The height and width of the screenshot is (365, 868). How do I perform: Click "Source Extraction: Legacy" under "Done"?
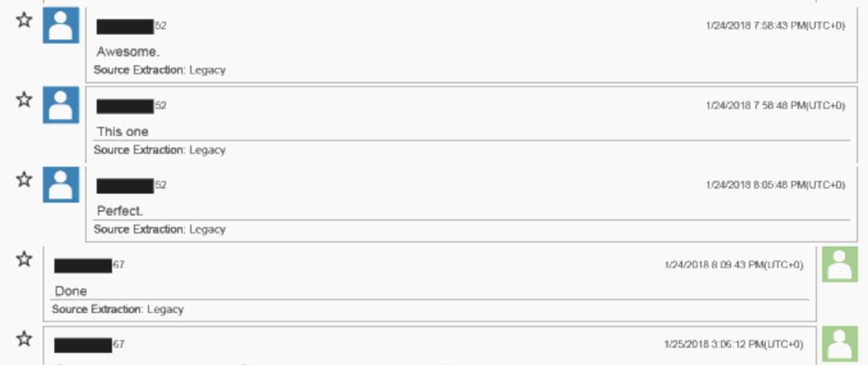coord(117,309)
